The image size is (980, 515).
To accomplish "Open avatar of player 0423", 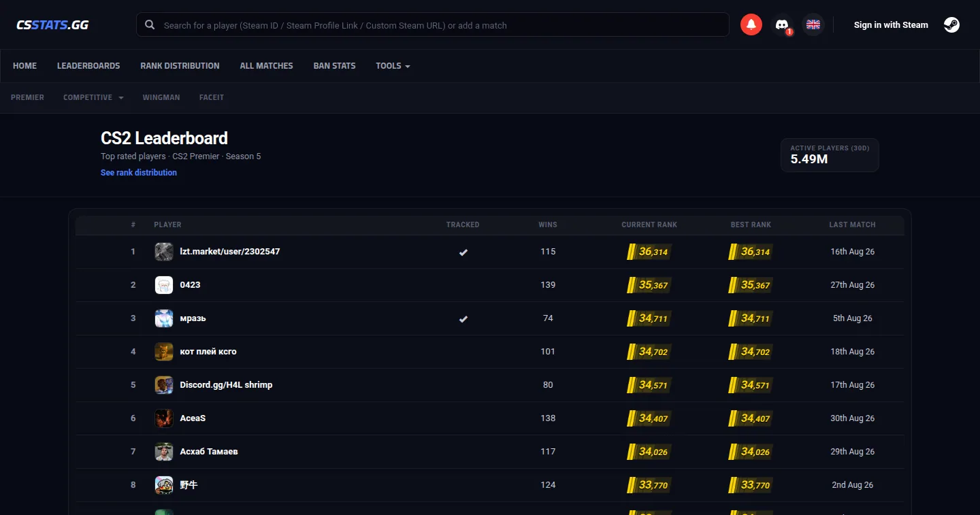I will (x=164, y=285).
